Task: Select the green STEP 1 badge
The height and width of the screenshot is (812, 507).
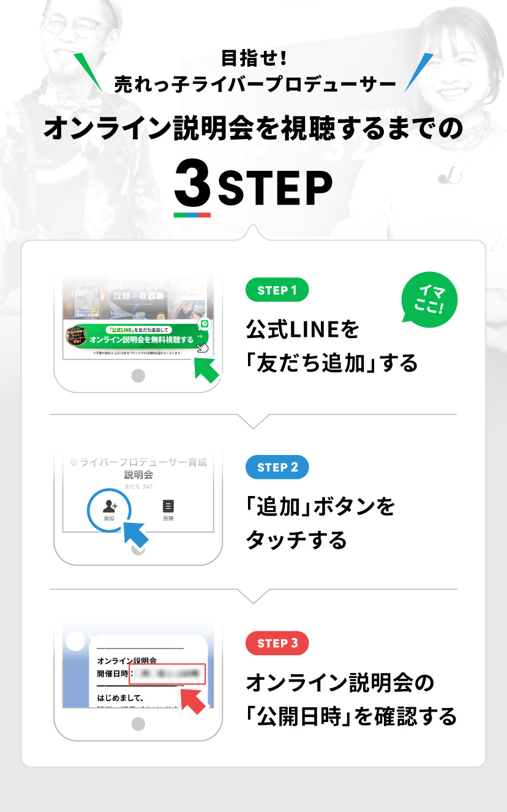Action: (277, 290)
